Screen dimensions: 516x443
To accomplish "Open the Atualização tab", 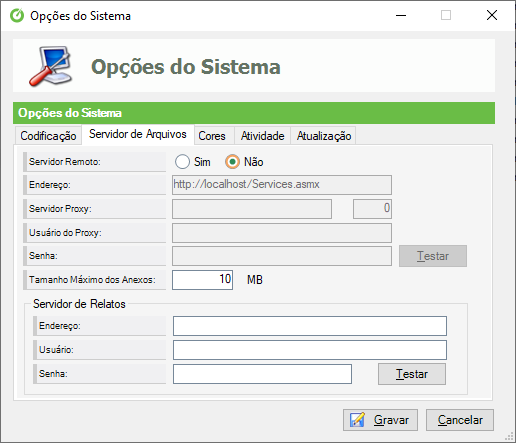I will (x=324, y=136).
